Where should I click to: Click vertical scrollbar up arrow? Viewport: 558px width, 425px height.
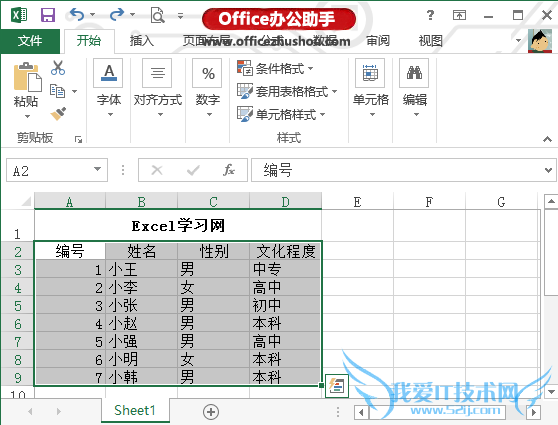pos(551,201)
